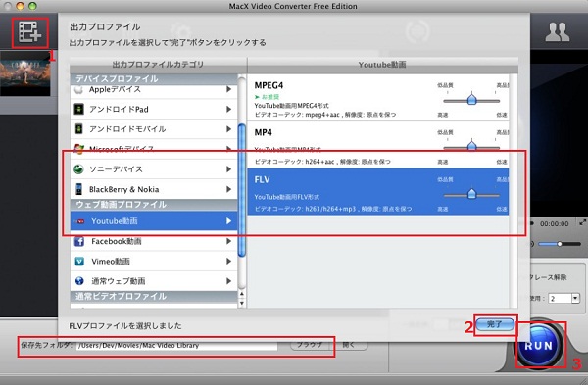Click the category list scroll-up arrow
Screen dimensions: 588x385
242,294
